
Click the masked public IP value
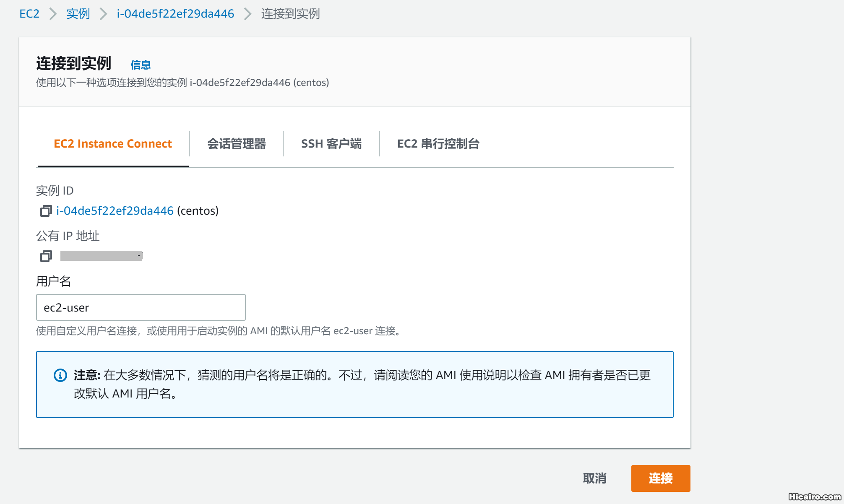(101, 256)
